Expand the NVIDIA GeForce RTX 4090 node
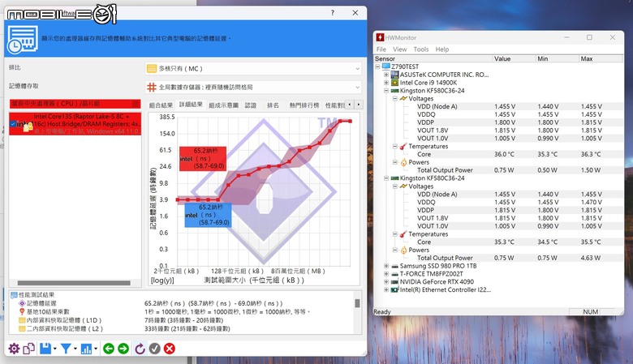 tap(386, 282)
